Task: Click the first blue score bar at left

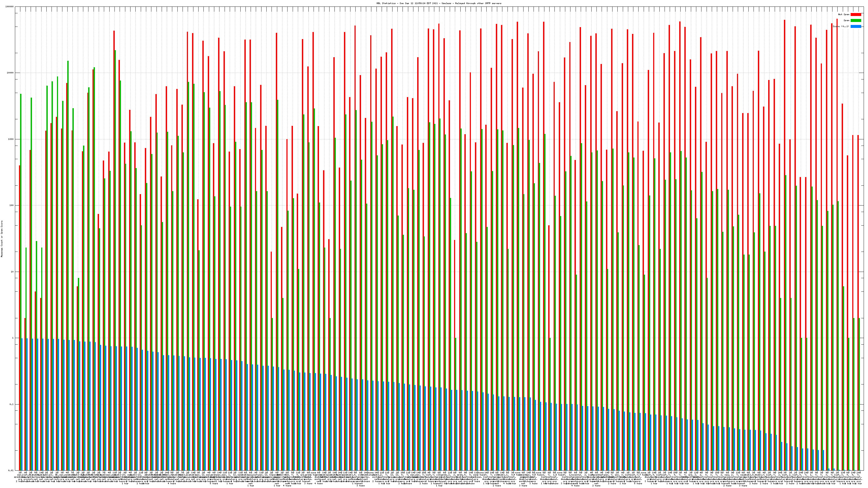Action: pyautogui.click(x=22, y=404)
